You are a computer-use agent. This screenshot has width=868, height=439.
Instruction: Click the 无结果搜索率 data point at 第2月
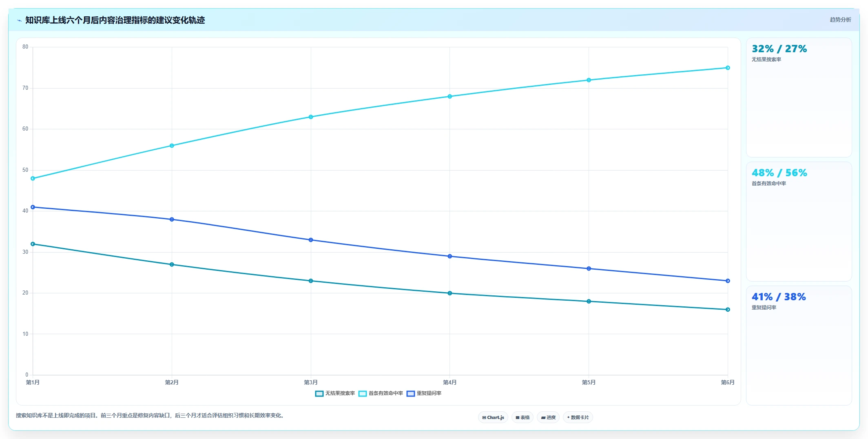click(x=172, y=264)
